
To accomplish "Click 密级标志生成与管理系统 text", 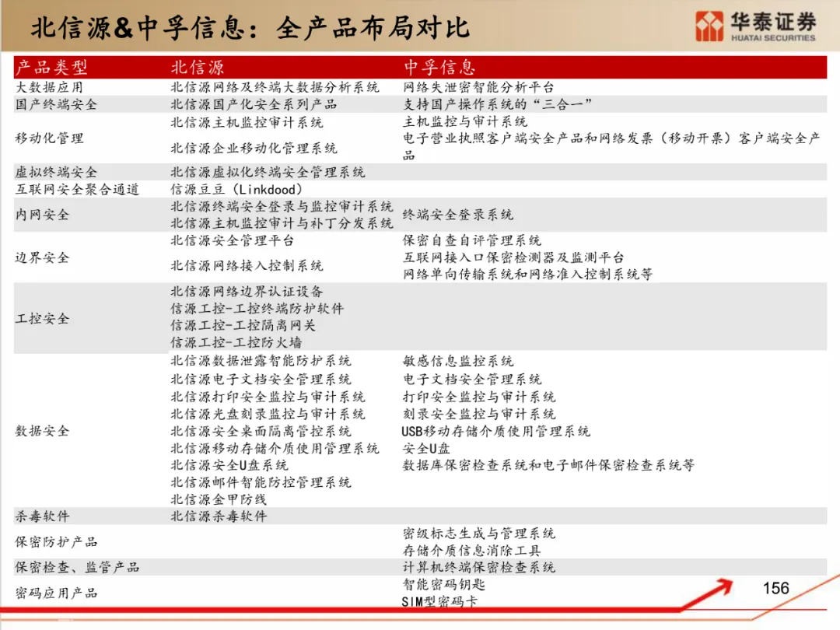I will pos(479,534).
